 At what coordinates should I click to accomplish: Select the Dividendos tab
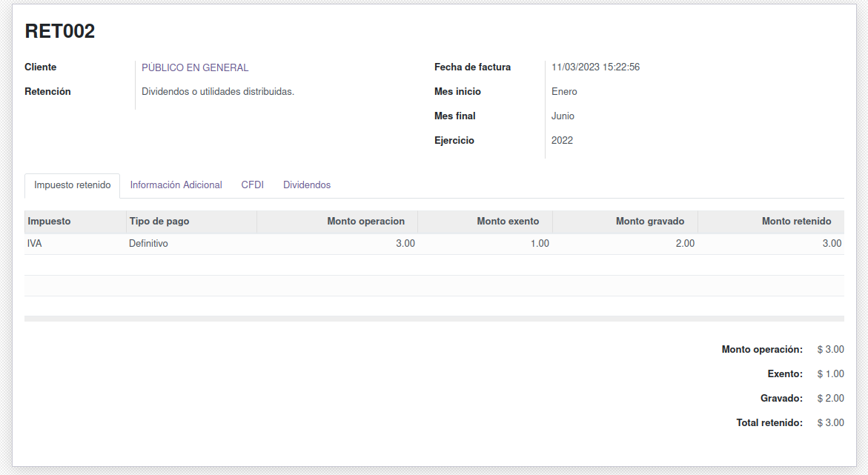[307, 185]
